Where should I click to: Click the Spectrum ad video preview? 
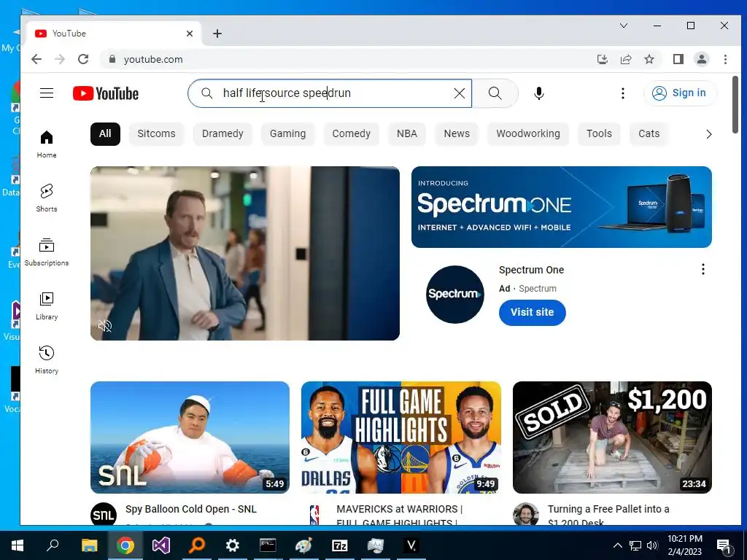tap(245, 253)
